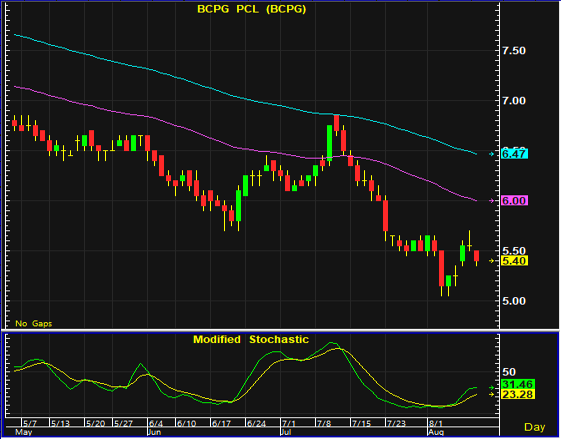Click the Modified Stochastic indicator title
Viewport: 561px width, 439px height.
[x=251, y=339]
